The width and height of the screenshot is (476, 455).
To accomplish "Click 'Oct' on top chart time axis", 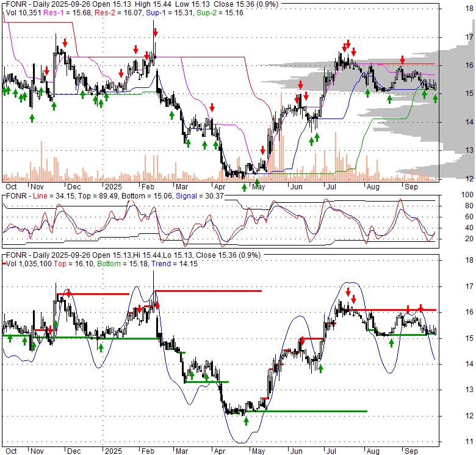I will [11, 187].
